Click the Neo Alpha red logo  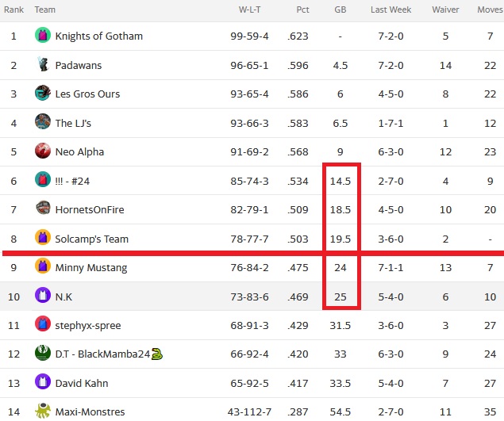pyautogui.click(x=43, y=151)
